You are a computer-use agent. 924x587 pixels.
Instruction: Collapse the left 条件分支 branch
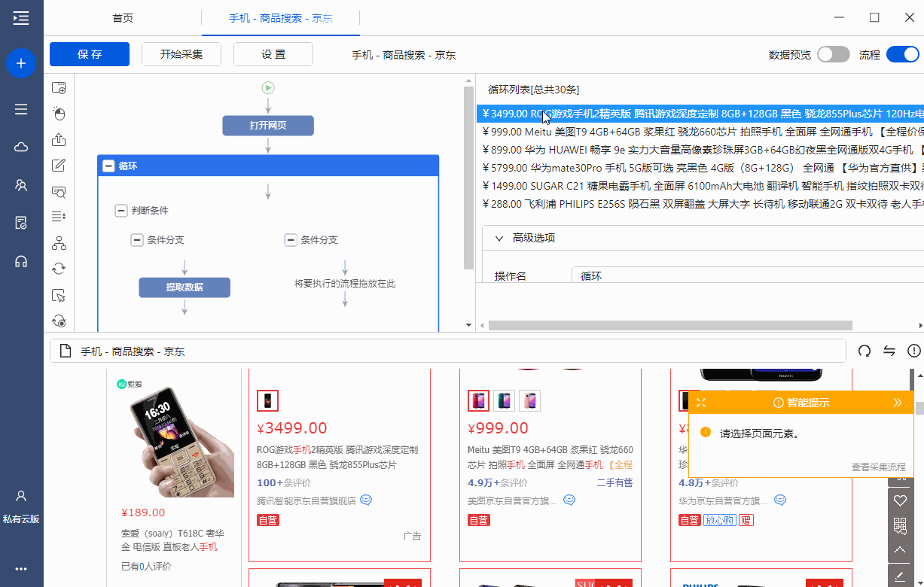click(x=137, y=240)
